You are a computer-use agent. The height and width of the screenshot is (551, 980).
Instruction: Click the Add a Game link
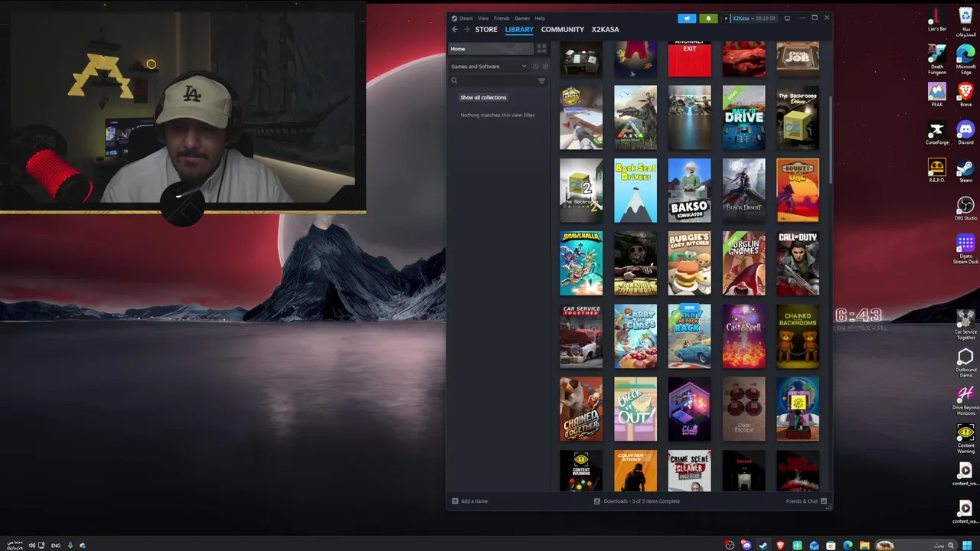(x=474, y=501)
